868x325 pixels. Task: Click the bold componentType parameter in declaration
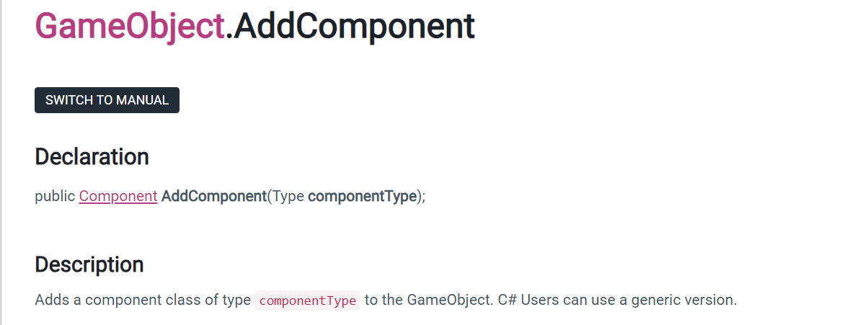(363, 196)
